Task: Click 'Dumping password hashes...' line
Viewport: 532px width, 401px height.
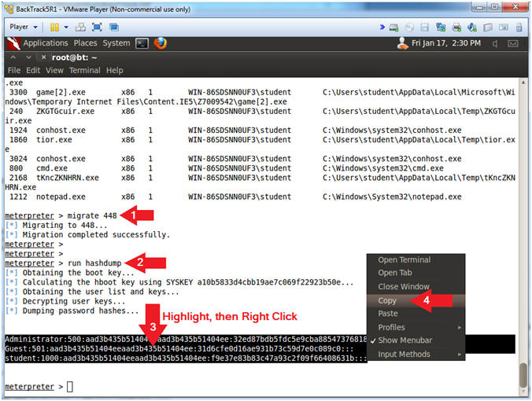Action: click(80, 311)
